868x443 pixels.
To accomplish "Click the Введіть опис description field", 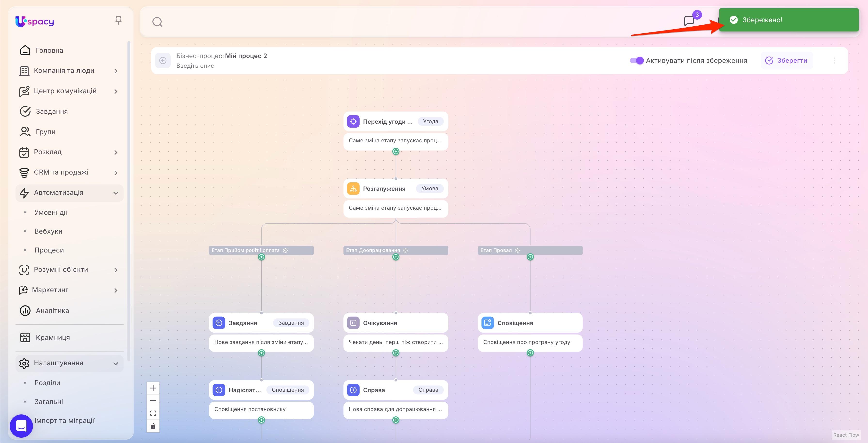I will point(196,66).
